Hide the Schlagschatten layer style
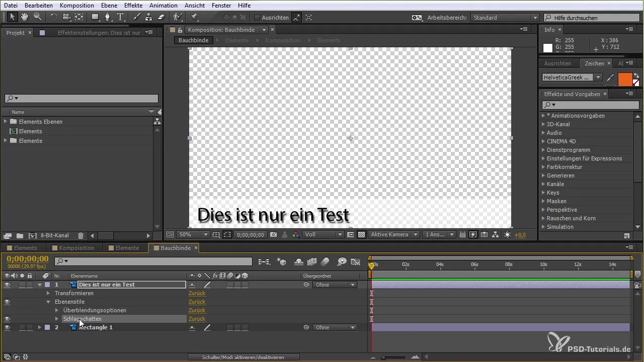 pos(7,319)
